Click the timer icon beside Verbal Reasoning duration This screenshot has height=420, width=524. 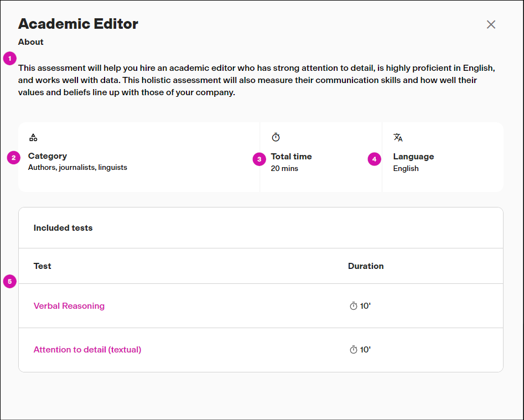coord(354,305)
